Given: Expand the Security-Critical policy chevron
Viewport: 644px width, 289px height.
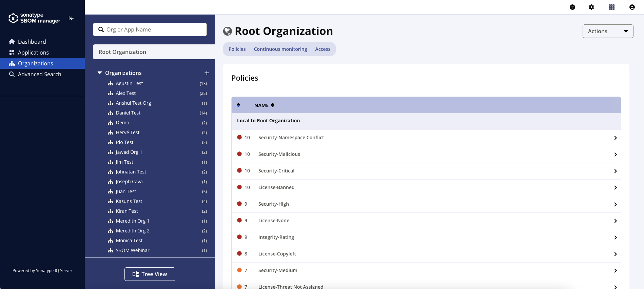Looking at the screenshot, I should pos(615,171).
